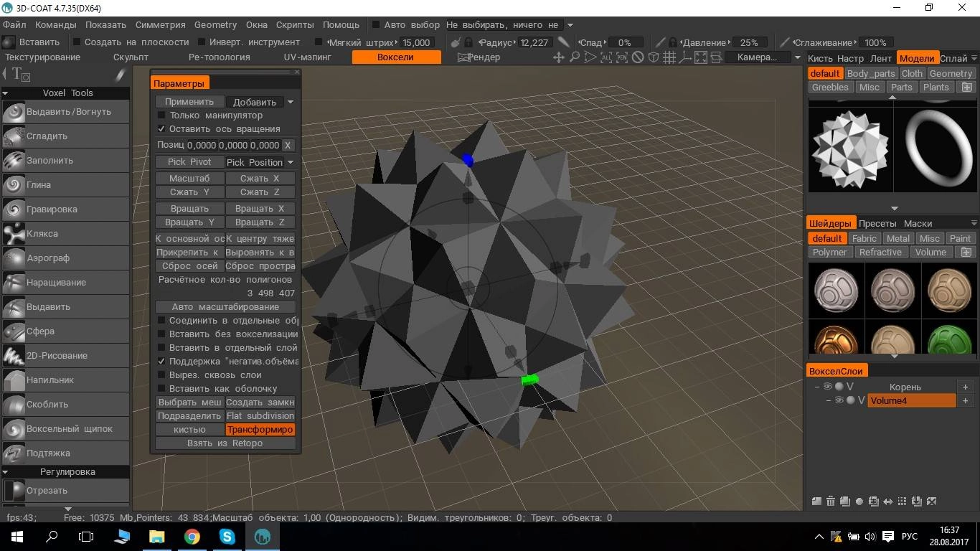The image size is (980, 551).
Task: Enable the Вырез. сквозь слои checkbox
Action: pos(161,375)
